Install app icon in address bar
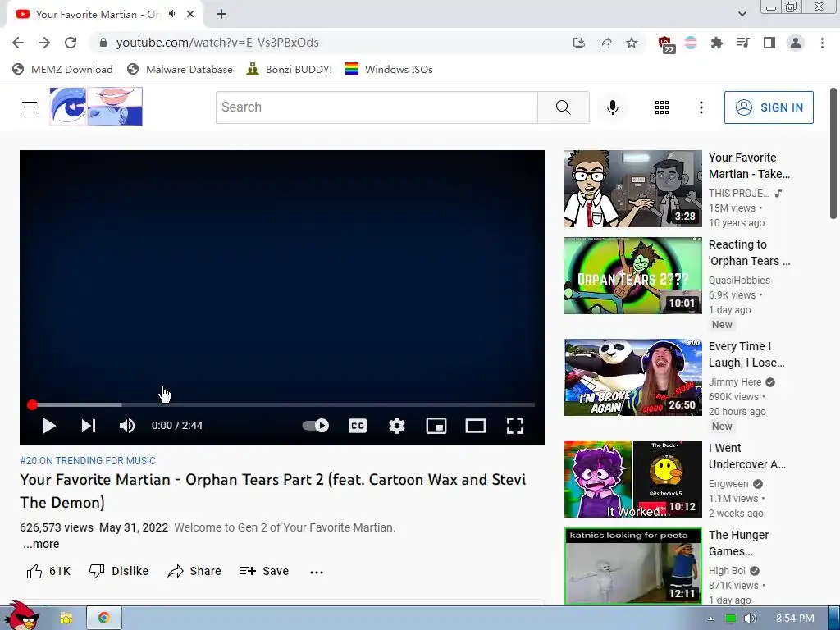This screenshot has width=840, height=630. [578, 43]
